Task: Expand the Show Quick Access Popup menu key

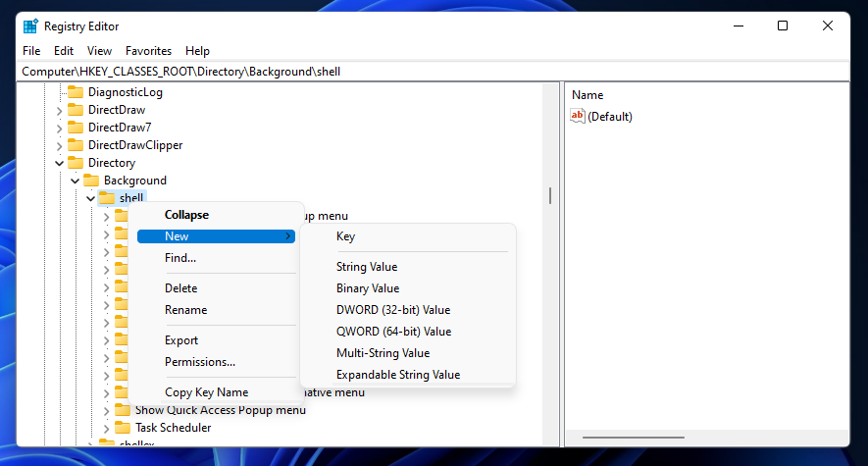Action: click(x=106, y=411)
